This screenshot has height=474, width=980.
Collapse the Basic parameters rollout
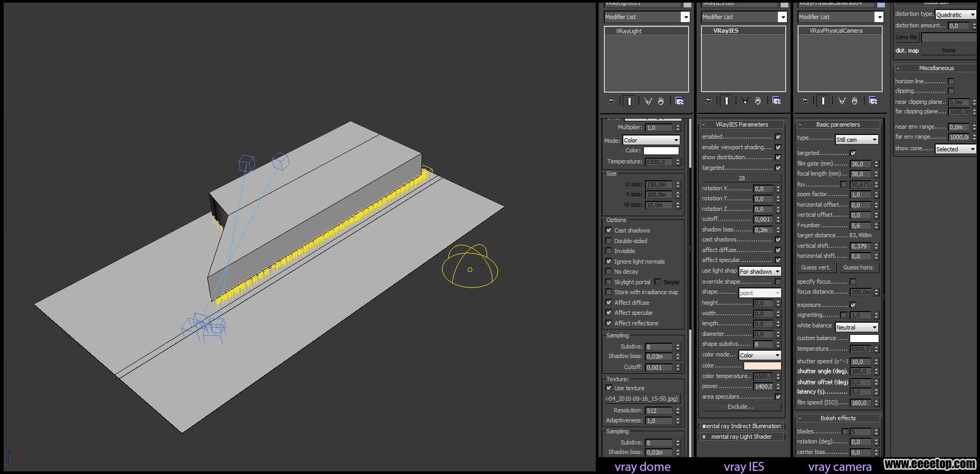click(838, 125)
